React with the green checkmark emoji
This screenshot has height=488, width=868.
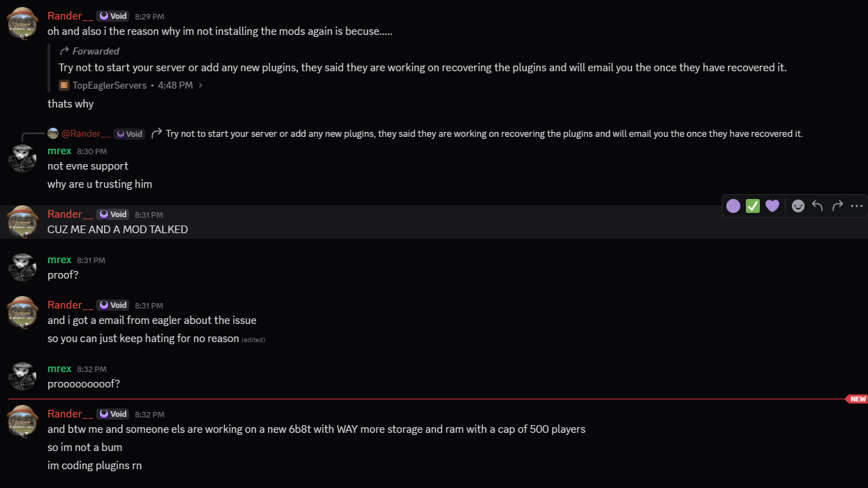(753, 206)
